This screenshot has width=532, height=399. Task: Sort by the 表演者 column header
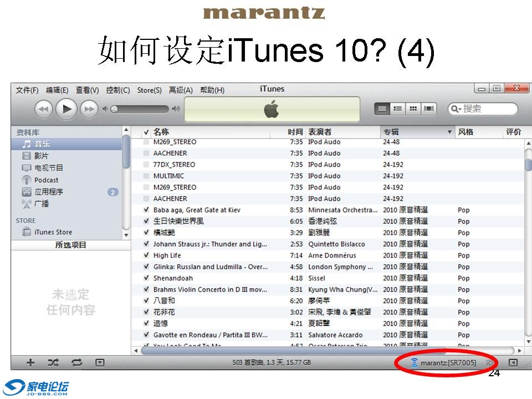[343, 132]
